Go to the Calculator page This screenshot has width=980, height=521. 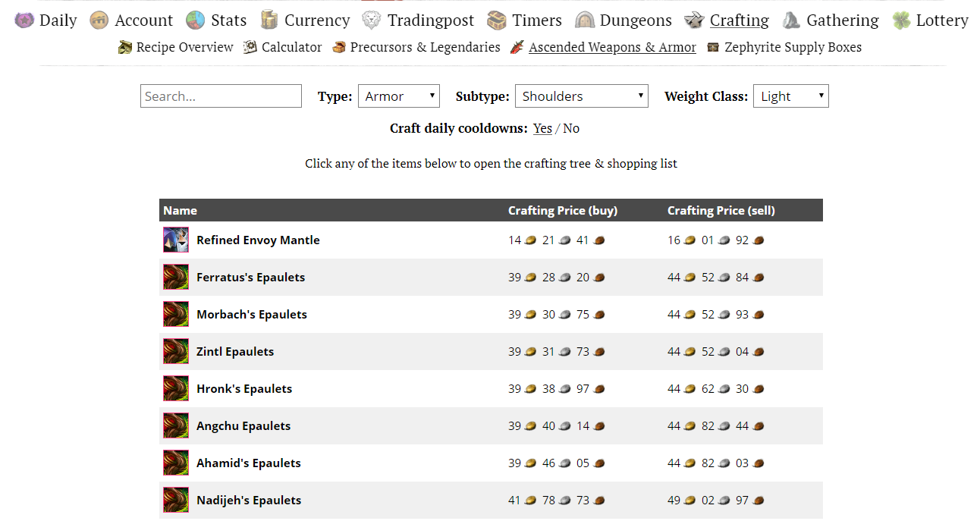(292, 48)
